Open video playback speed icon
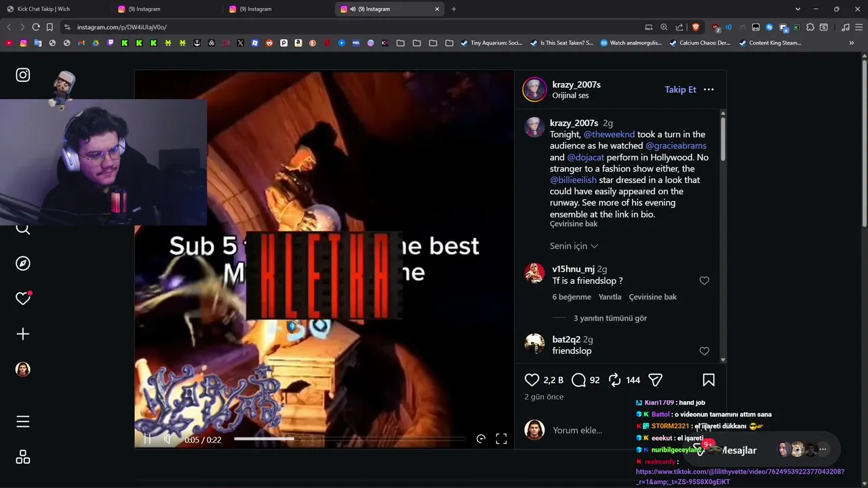The height and width of the screenshot is (488, 868). pyautogui.click(x=481, y=439)
